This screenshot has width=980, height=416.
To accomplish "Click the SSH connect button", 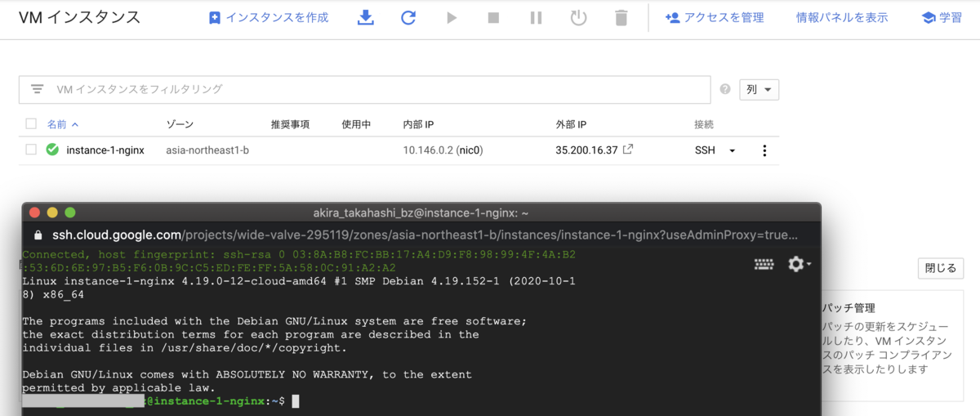I will [x=705, y=150].
